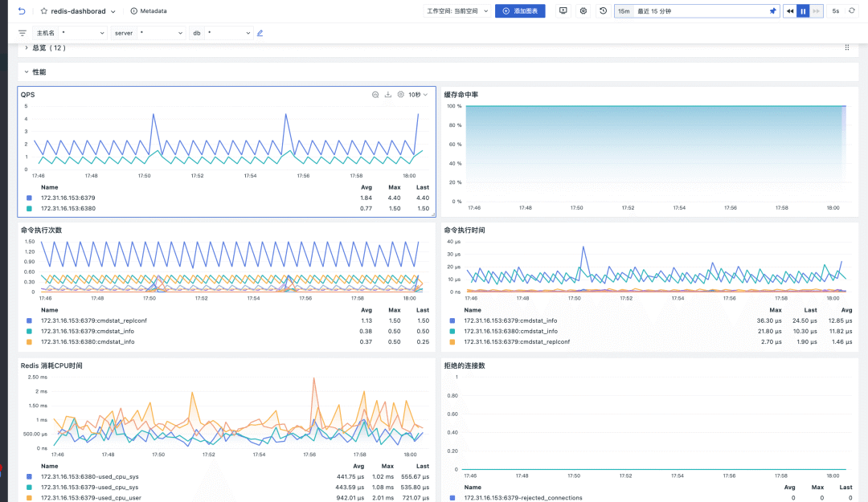This screenshot has height=502, width=868.
Task: Click the command execution time panel title
Action: [465, 231]
